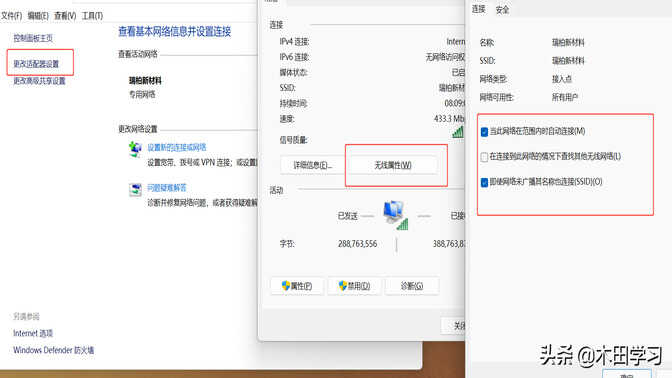Toggle 即使网络未广播其名称也连接(SSID)(O) checkbox
Image resolution: width=672 pixels, height=378 pixels.
[484, 183]
